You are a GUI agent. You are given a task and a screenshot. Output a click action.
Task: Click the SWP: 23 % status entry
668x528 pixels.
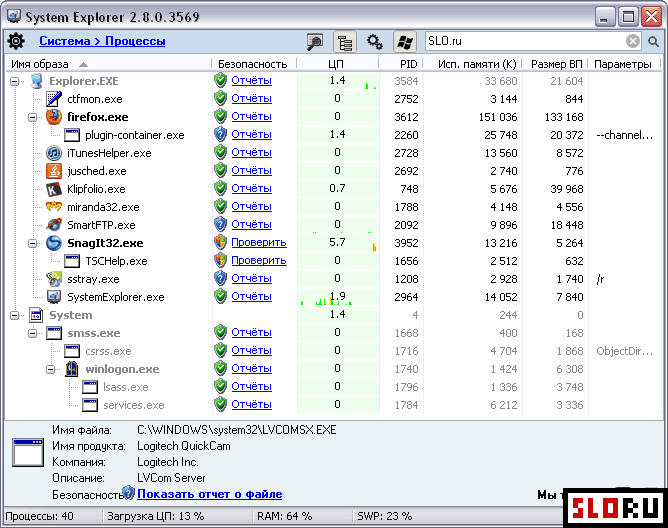pos(385,516)
